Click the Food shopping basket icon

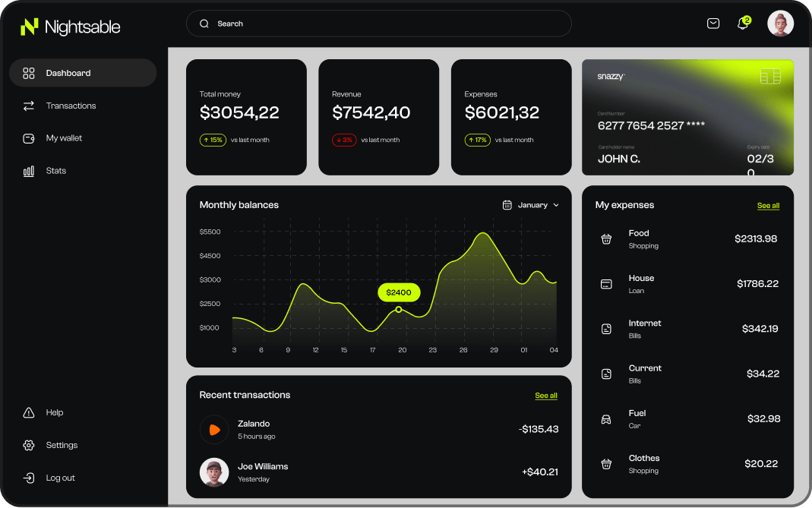(x=606, y=239)
